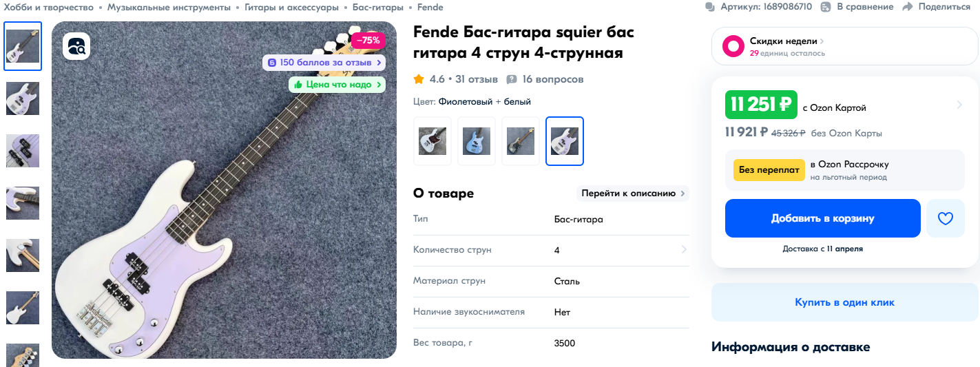Click the share arrow icon
Screen dimensions: 980x367
(907, 7)
